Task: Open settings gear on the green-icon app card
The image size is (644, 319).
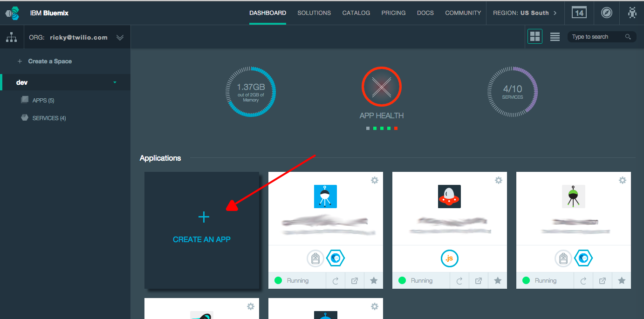Action: coord(623,180)
